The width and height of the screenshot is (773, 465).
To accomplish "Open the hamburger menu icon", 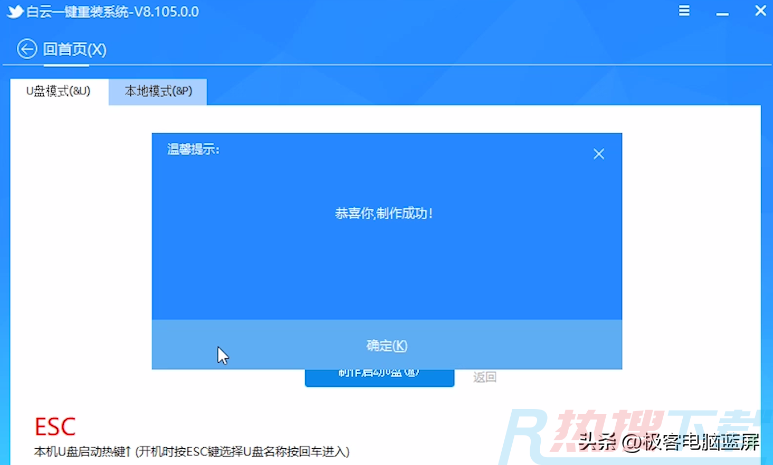I will coord(684,11).
